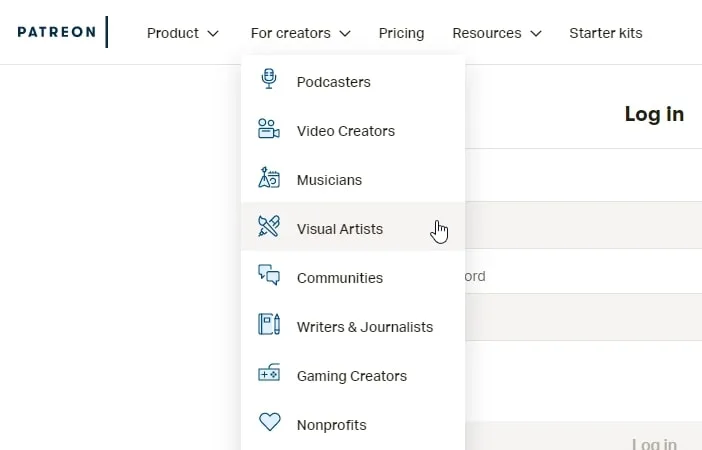The image size is (702, 450).
Task: Click the Gaming Creators controller icon
Action: 268,374
